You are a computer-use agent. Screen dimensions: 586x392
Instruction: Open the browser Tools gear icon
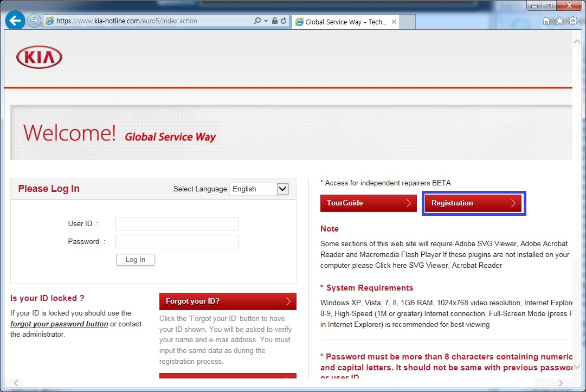[x=572, y=21]
